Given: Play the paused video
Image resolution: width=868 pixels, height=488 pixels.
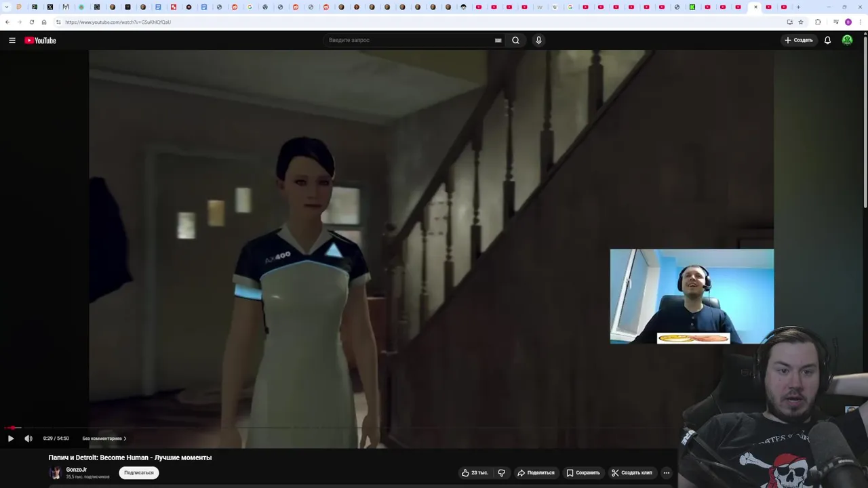Looking at the screenshot, I should pos(11,439).
